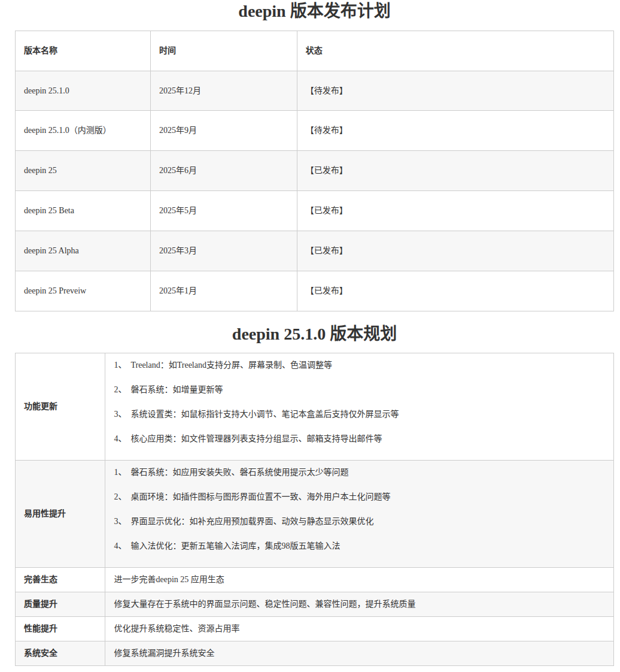Select the "系统安全" row label
This screenshot has width=620, height=672.
click(x=41, y=653)
